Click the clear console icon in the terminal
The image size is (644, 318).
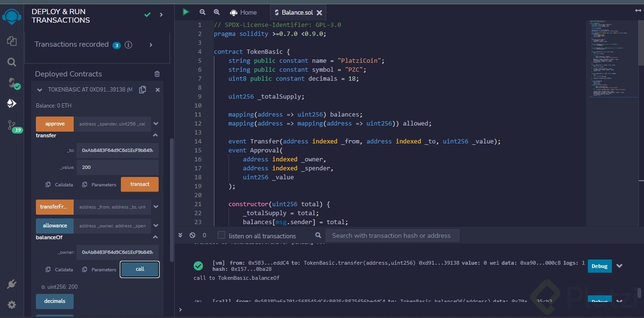pyautogui.click(x=192, y=235)
